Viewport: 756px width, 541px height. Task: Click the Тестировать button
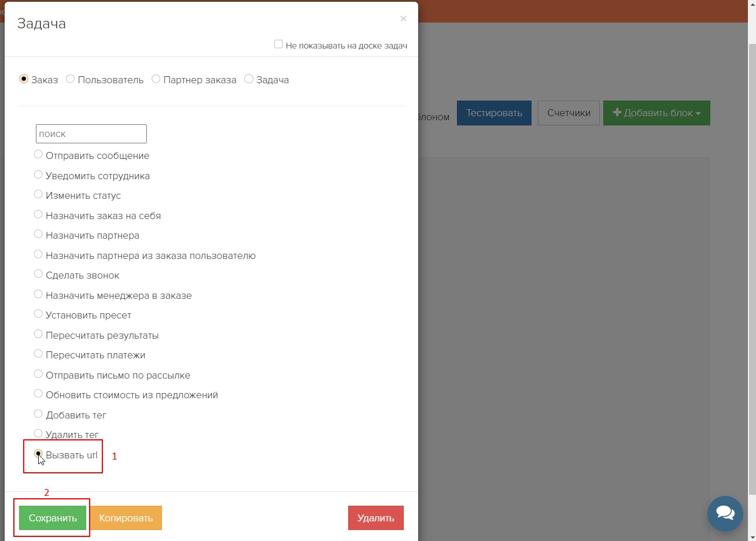tap(493, 113)
